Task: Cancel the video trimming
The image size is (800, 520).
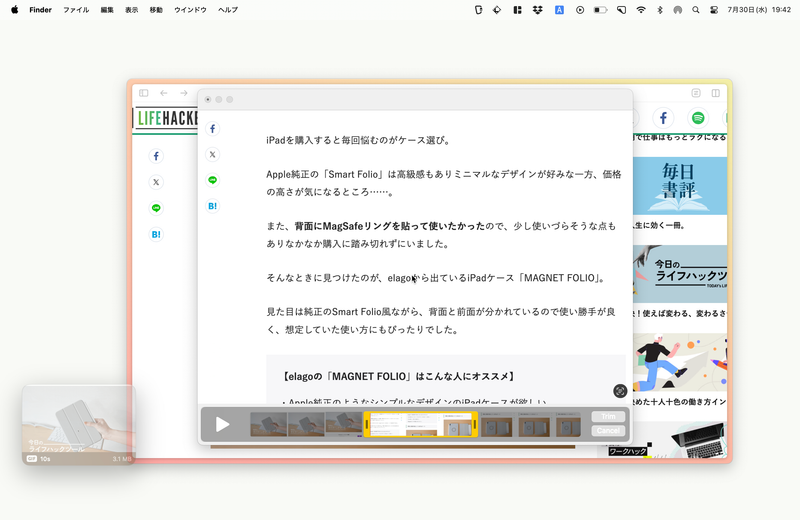Action: coord(607,431)
